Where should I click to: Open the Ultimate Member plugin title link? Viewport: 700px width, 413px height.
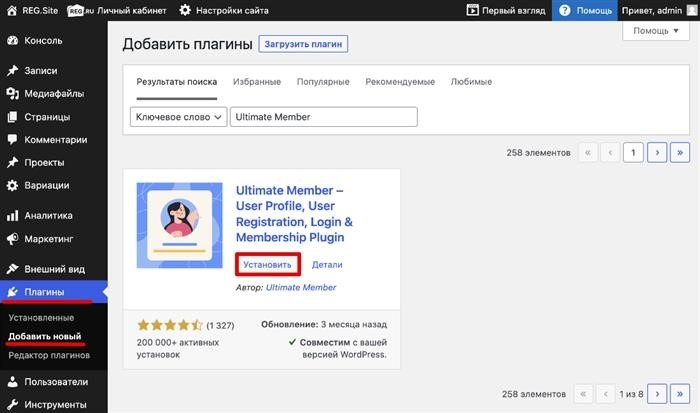pos(294,214)
